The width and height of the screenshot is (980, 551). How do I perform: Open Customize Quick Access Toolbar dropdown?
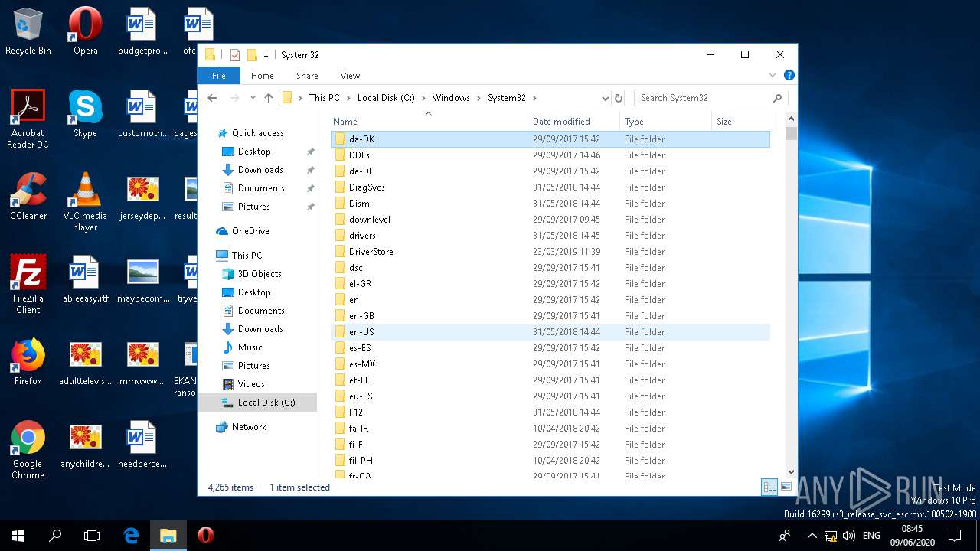[266, 55]
